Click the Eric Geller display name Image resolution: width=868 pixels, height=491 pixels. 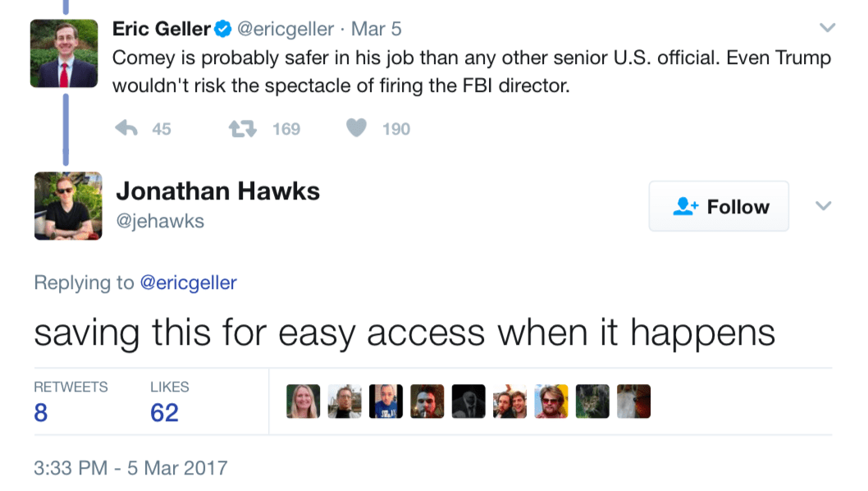click(x=161, y=29)
